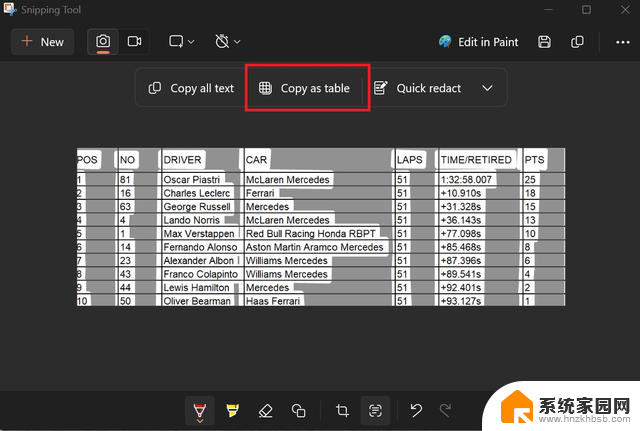
Task: Open the delay timer dropdown
Action: point(227,42)
